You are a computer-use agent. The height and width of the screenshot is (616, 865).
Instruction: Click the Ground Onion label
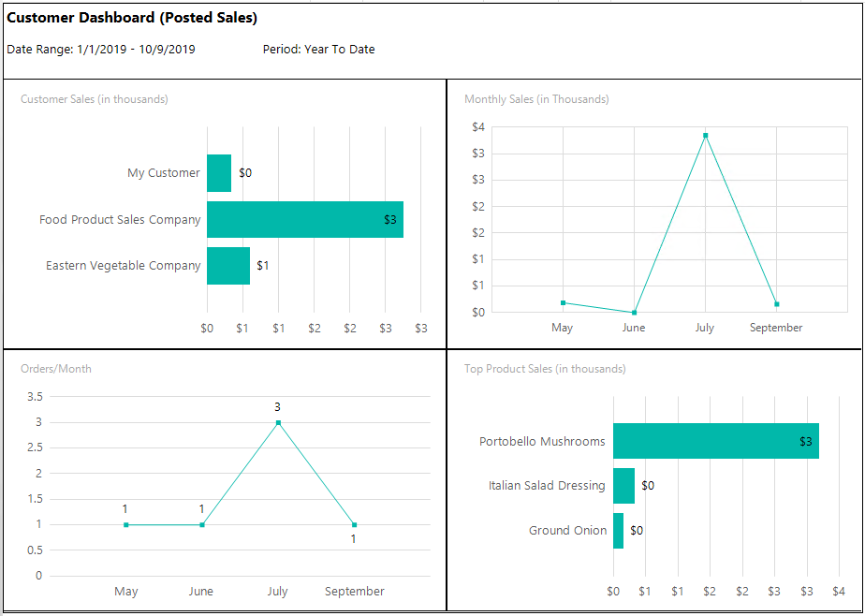(567, 531)
